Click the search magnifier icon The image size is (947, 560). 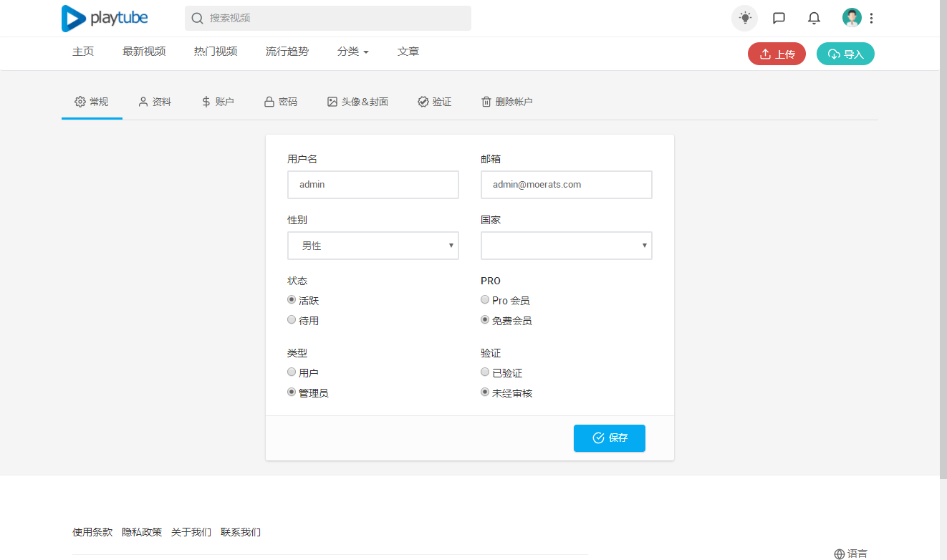pyautogui.click(x=197, y=18)
